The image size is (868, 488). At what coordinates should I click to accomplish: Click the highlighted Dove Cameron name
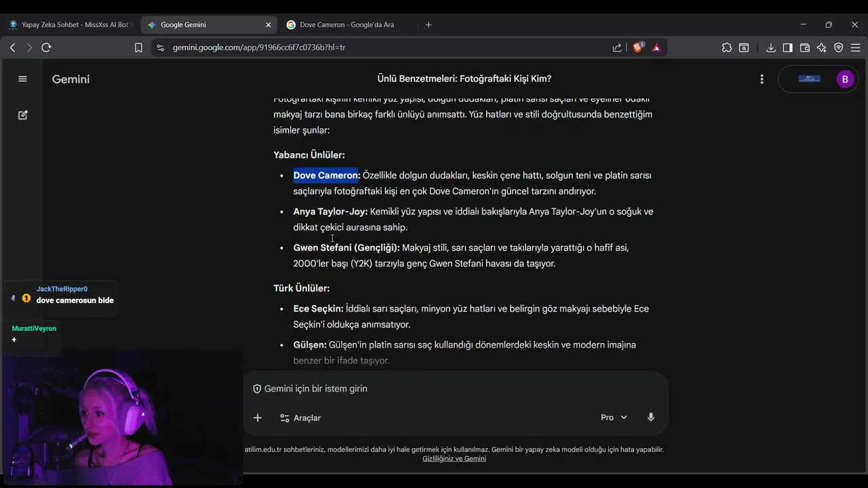(x=325, y=176)
